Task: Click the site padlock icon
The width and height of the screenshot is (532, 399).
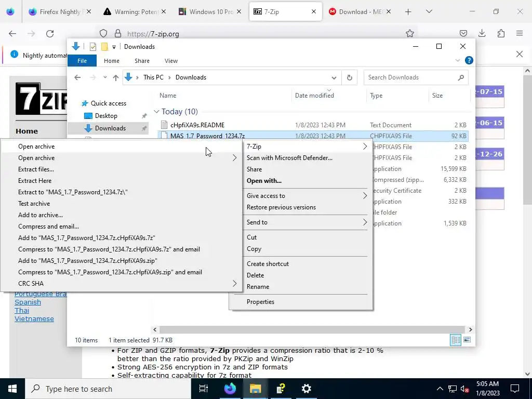Action: [118, 34]
